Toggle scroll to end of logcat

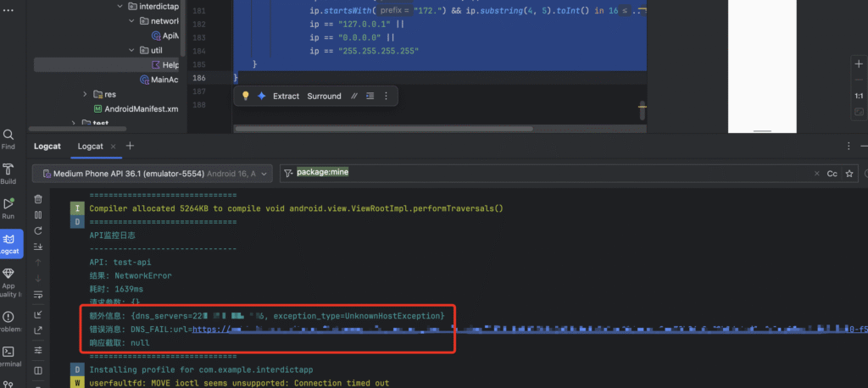(38, 247)
